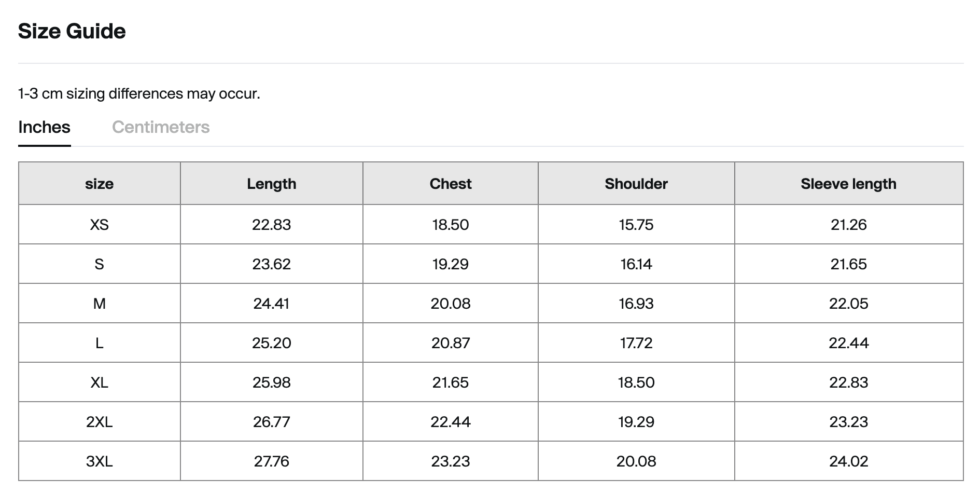
Task: Click the 2XL size row label
Action: pyautogui.click(x=99, y=422)
